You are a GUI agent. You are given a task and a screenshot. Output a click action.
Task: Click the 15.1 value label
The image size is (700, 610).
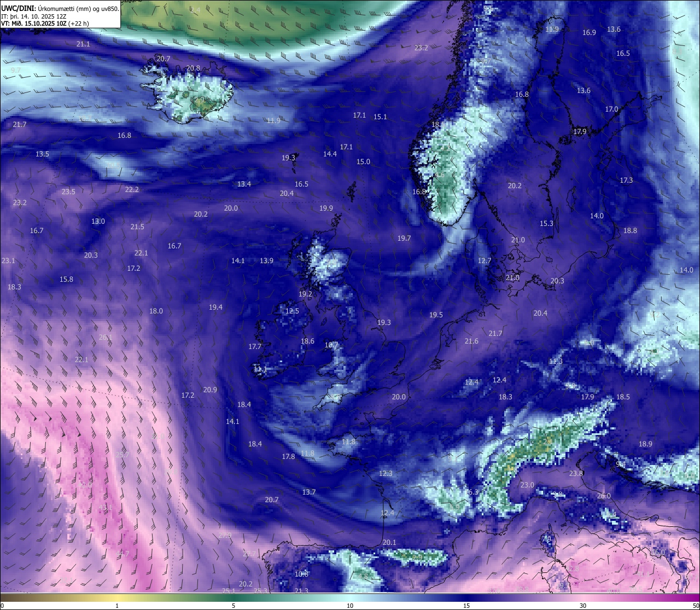click(380, 117)
